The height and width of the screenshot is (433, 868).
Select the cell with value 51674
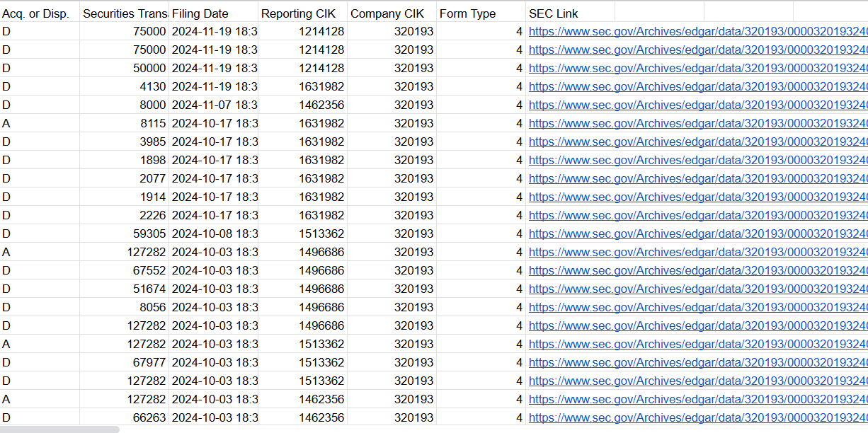[124, 289]
